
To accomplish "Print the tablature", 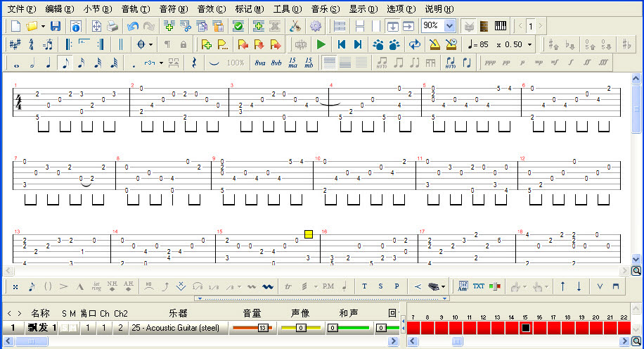I will 112,26.
